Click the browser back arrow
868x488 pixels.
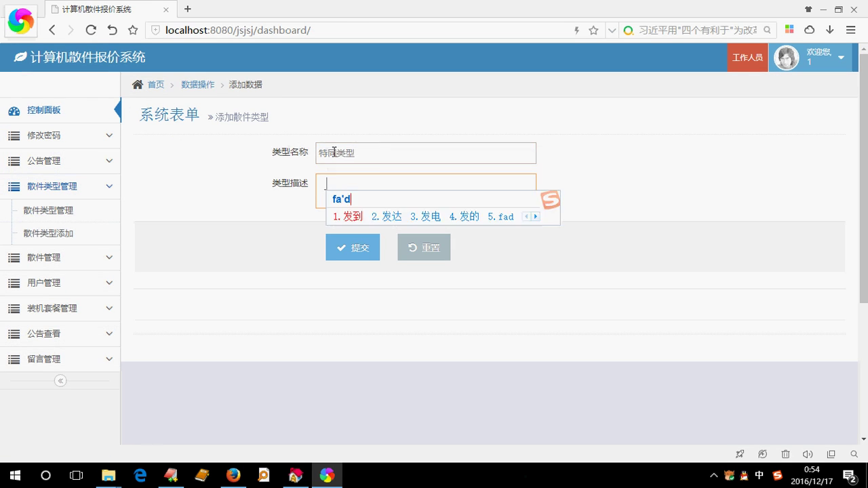coord(52,30)
